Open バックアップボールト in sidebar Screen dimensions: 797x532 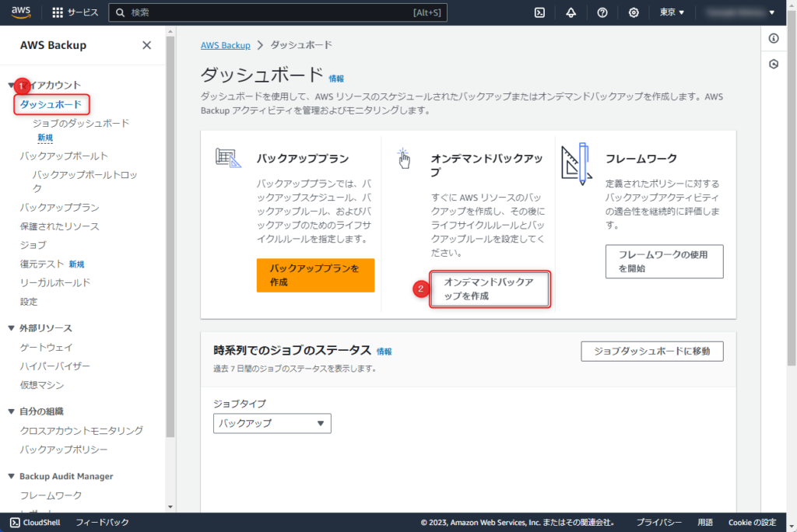pos(64,156)
